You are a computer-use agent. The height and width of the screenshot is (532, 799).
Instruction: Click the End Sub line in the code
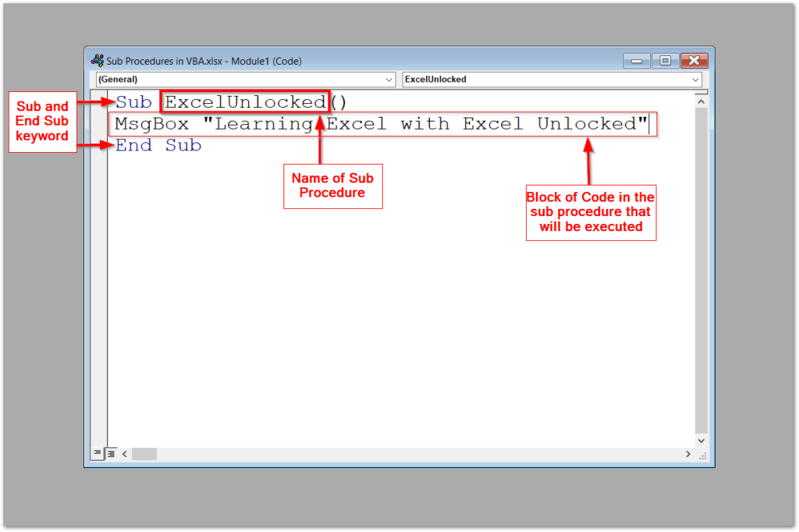[156, 145]
